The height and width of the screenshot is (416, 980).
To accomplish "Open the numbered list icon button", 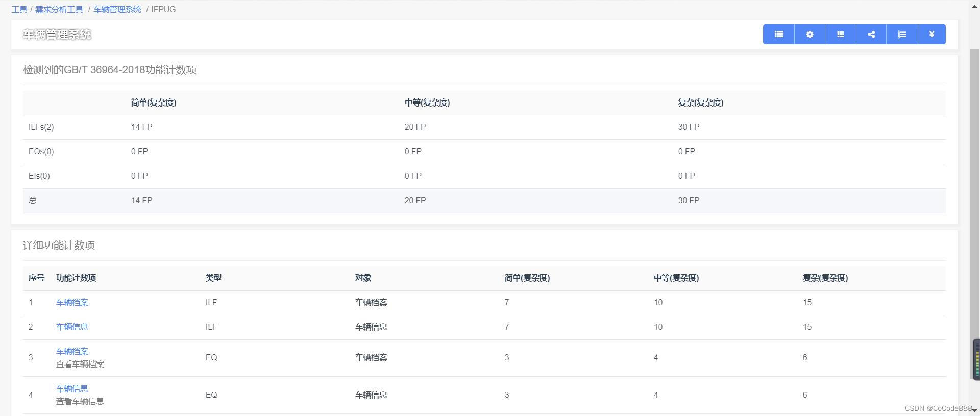I will click(x=902, y=34).
